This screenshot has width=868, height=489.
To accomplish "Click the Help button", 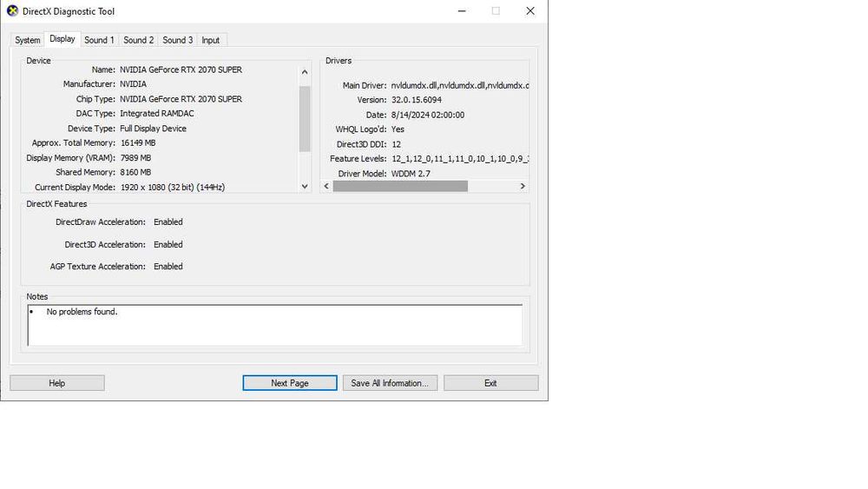I will (57, 383).
